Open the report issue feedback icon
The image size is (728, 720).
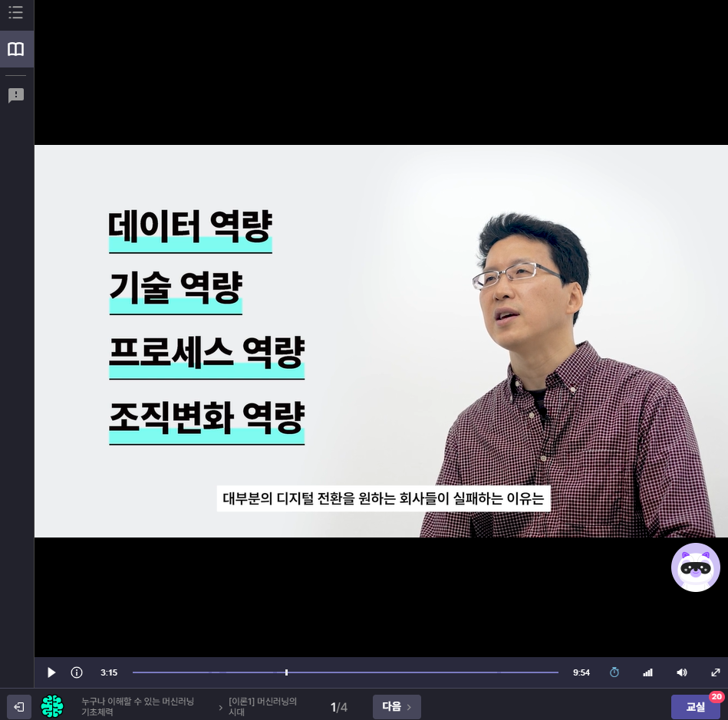(x=16, y=96)
